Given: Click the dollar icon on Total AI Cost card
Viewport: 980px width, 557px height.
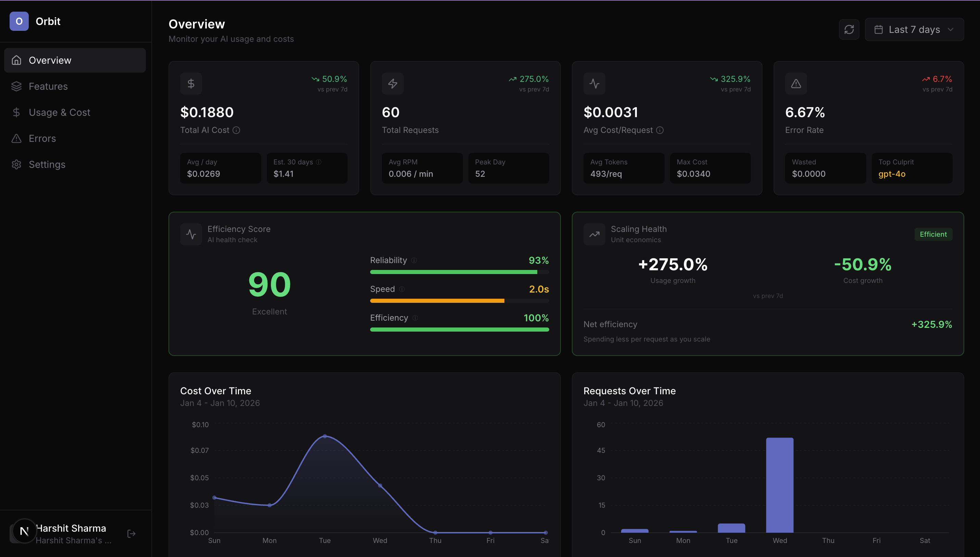Looking at the screenshot, I should [191, 83].
